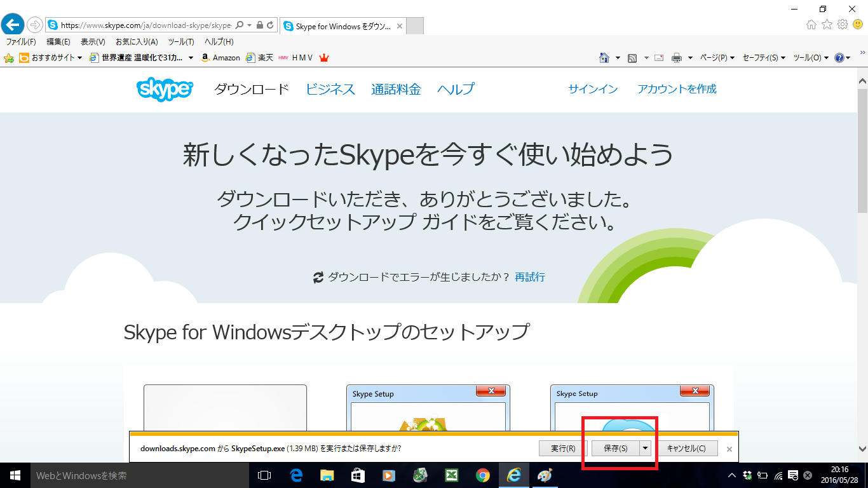
Task: Expand the 保存 dropdown arrow
Action: tap(646, 449)
